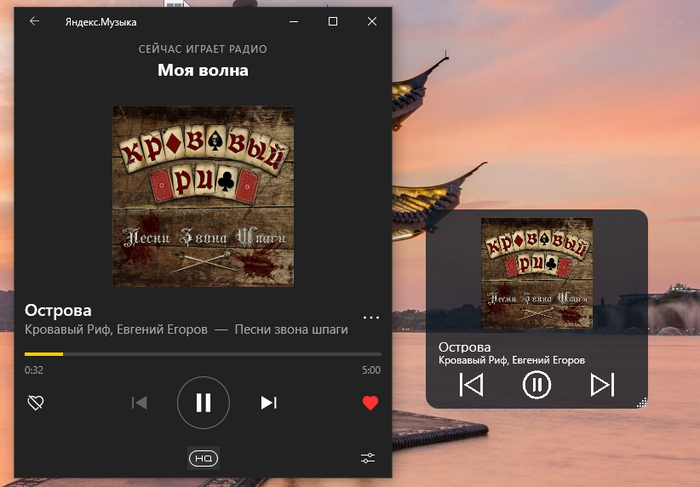Maximize the Яндекс.Музыка window
The image size is (700, 487).
[x=333, y=21]
